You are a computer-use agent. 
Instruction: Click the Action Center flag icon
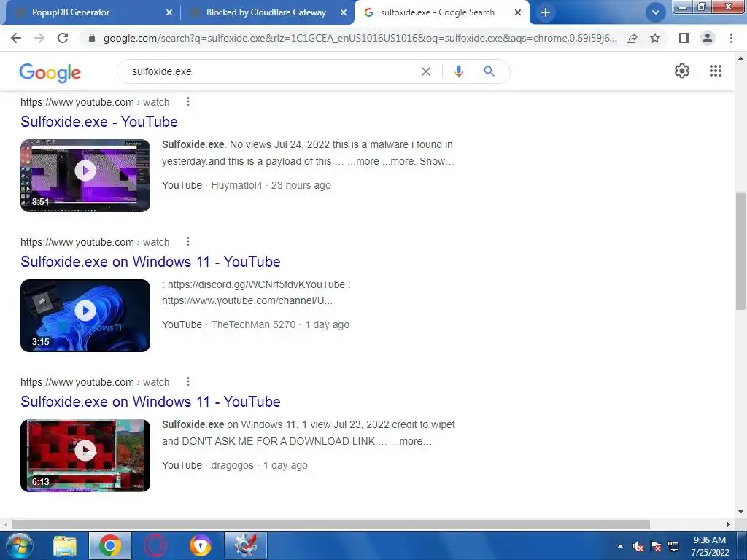(x=656, y=546)
